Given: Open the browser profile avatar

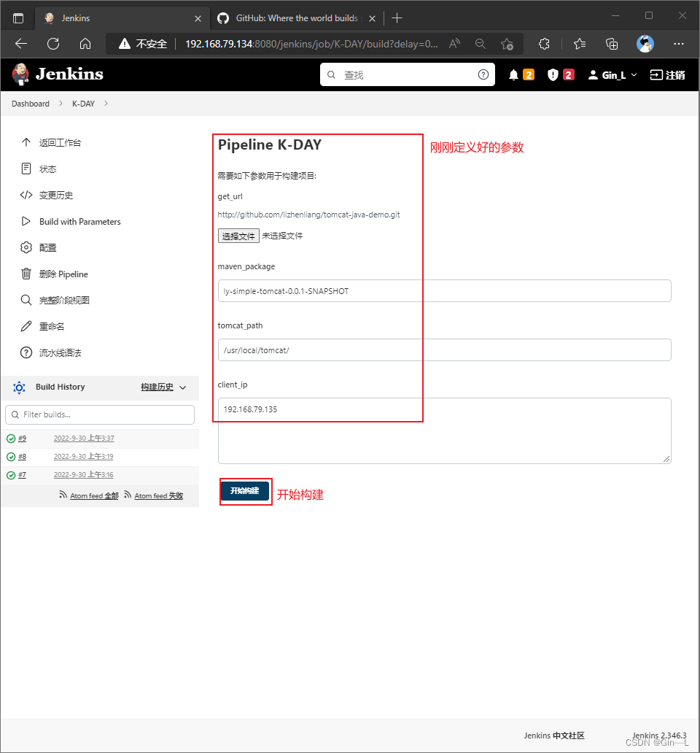Looking at the screenshot, I should pos(645,44).
